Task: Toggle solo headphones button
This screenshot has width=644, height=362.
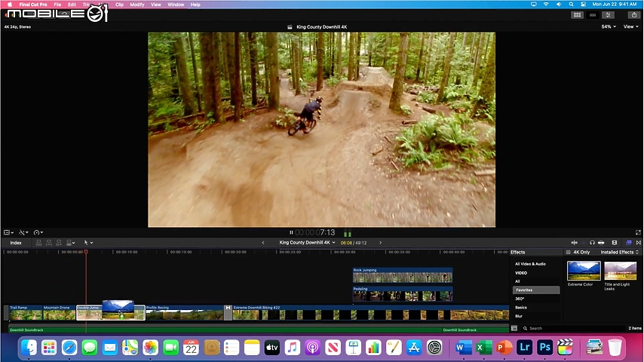Action: tap(592, 243)
